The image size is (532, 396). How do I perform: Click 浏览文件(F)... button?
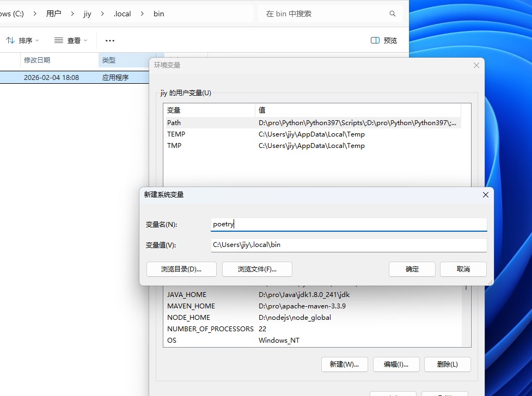tap(257, 269)
